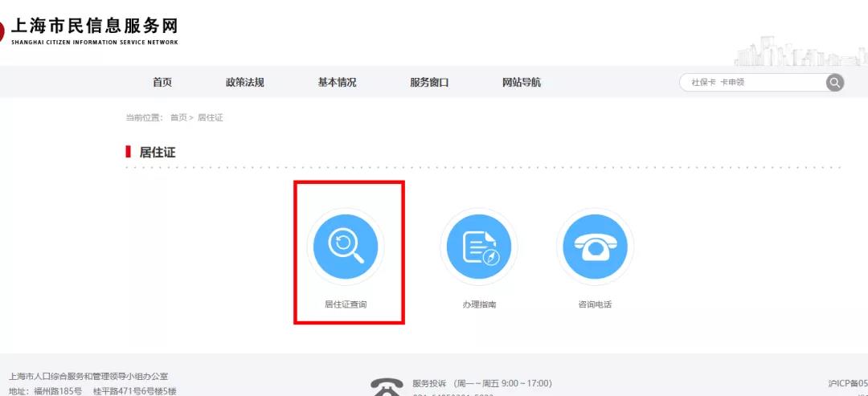Viewport: 868px width, 396px height.
Task: Open the 政策法规 menu item
Action: point(245,83)
